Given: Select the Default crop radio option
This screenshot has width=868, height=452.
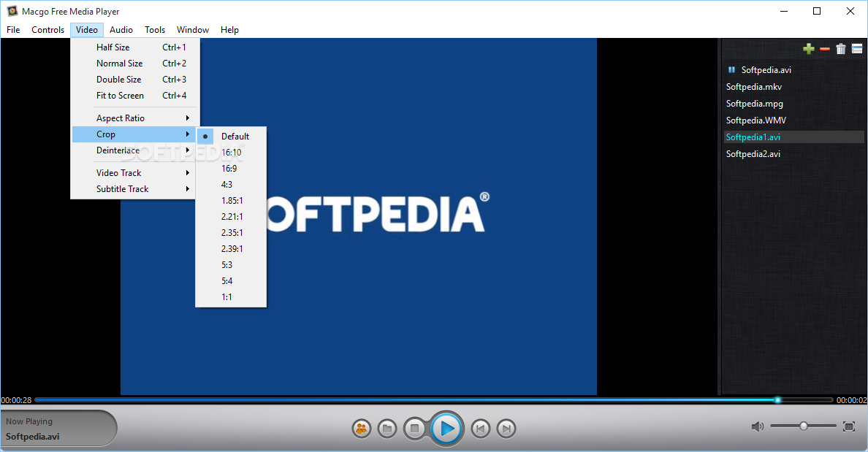Looking at the screenshot, I should click(232, 136).
